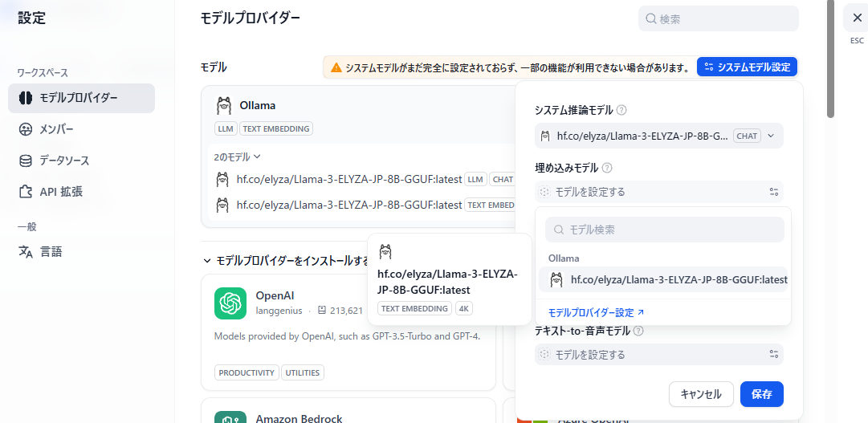Viewport: 868px width, 423px height.
Task: Click the 4K tag in the tooltip card
Action: [x=464, y=308]
